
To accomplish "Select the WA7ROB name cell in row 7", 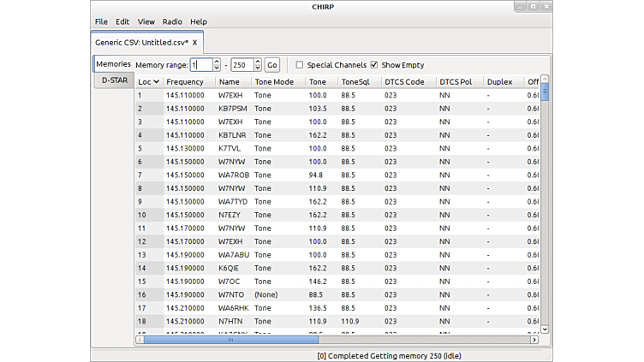I will [x=234, y=175].
